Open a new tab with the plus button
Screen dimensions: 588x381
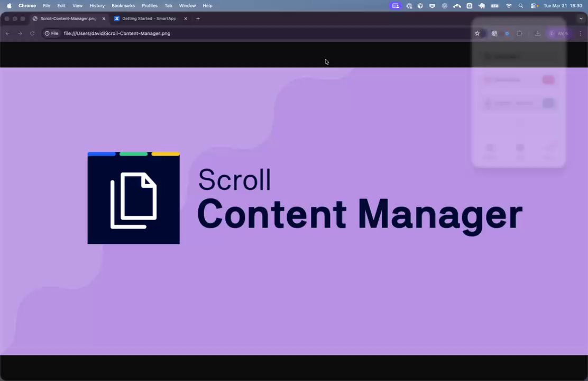tap(198, 19)
